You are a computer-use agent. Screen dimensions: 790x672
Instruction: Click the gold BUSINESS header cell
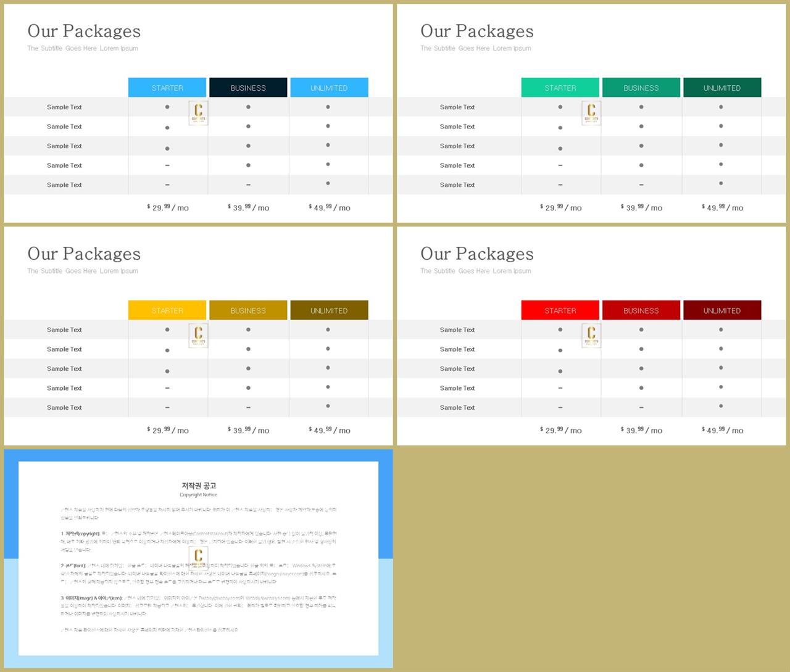pos(248,310)
